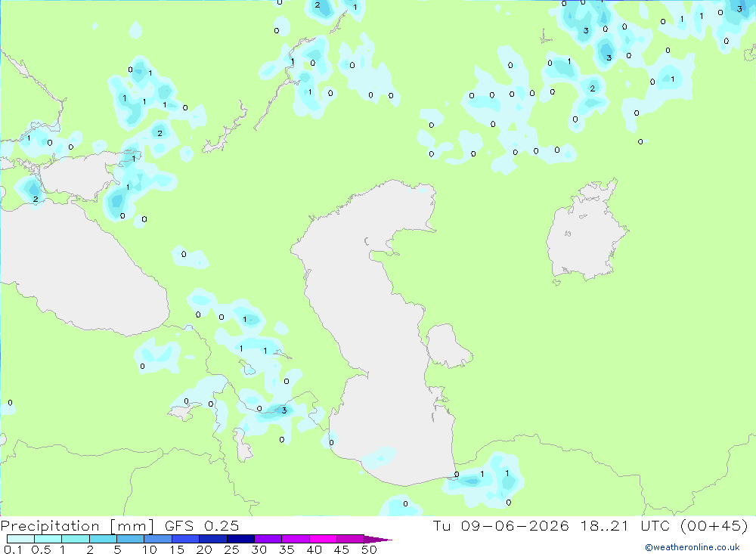The width and height of the screenshot is (756, 554).
Task: Select the 35–40 mm purple legend swatch
Action: click(295, 539)
